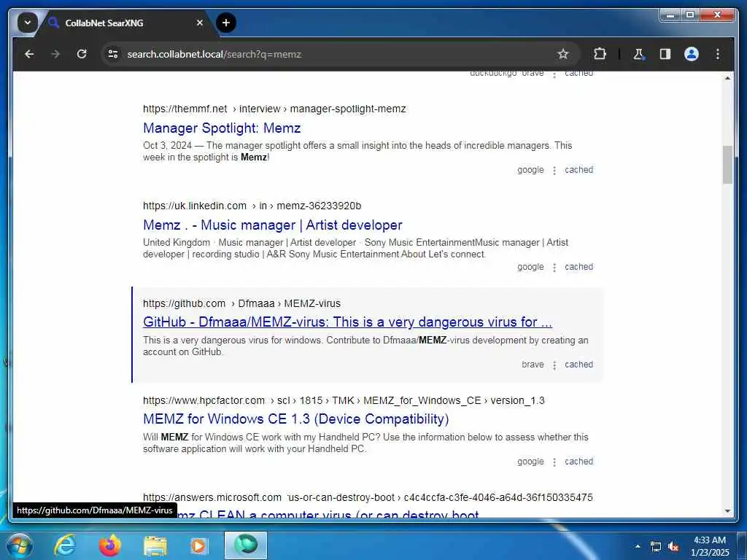
Task: Open the muted volume tray icon
Action: tap(673, 547)
